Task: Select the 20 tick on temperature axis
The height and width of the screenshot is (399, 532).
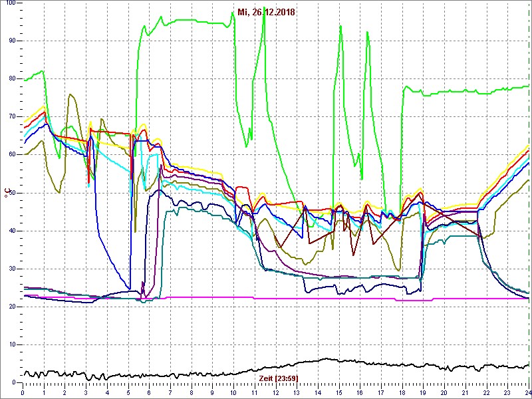Action: click(13, 307)
